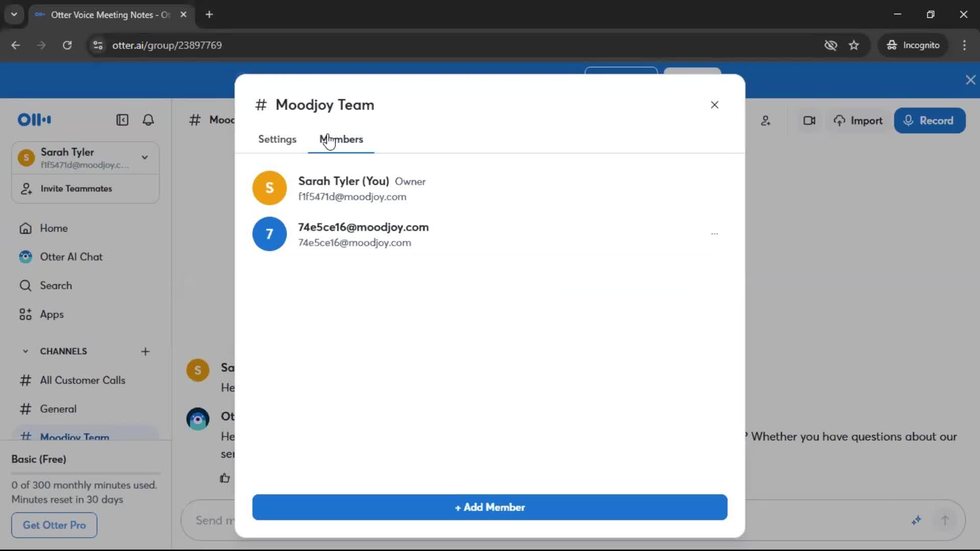Click Sarah Tyler's orange avatar in member list

point(269,188)
